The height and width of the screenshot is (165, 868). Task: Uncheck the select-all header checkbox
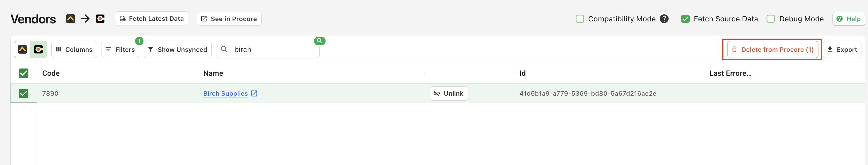point(23,73)
